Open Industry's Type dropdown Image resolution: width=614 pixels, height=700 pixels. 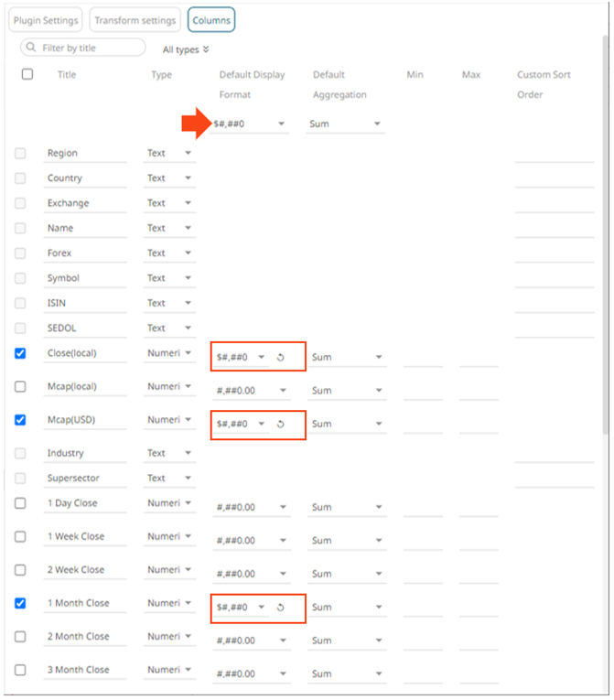click(169, 453)
